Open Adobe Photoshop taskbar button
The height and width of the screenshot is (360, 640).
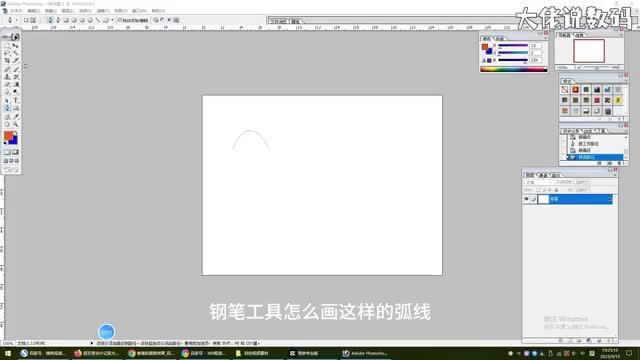pos(364,353)
